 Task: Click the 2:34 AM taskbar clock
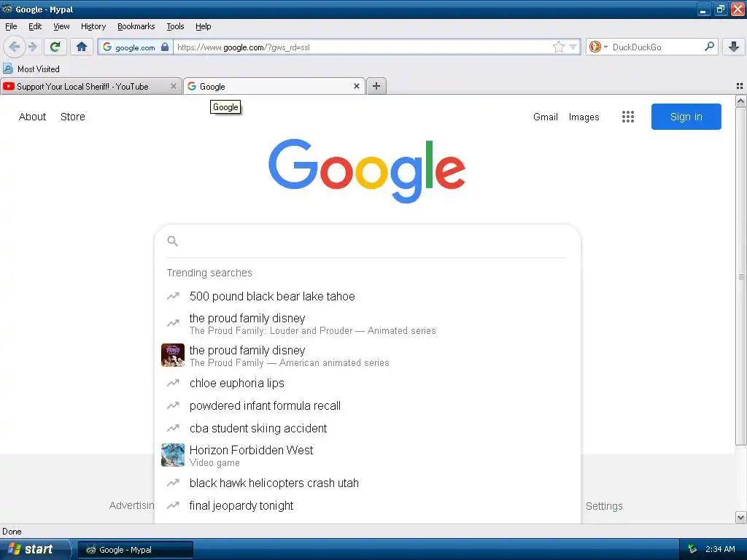(x=720, y=549)
